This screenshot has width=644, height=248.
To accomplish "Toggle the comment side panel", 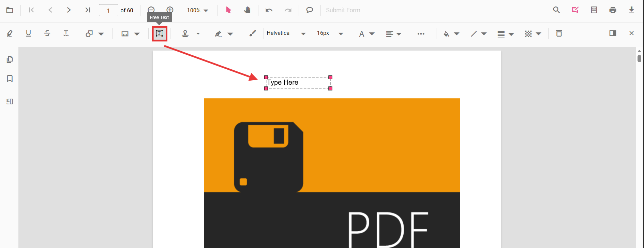I will click(x=613, y=33).
